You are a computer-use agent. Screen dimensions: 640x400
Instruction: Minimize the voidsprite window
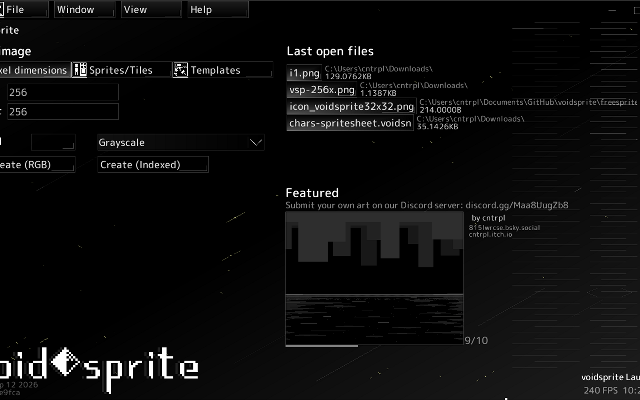[612, 10]
